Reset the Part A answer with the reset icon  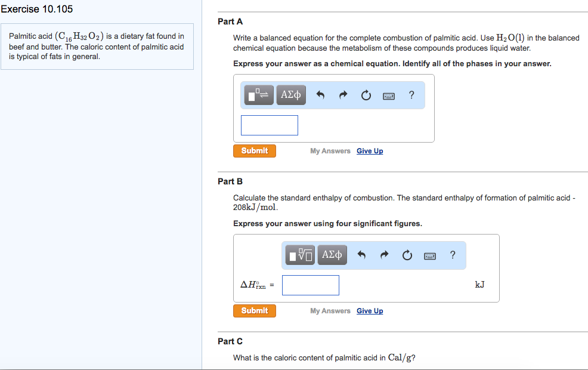366,94
